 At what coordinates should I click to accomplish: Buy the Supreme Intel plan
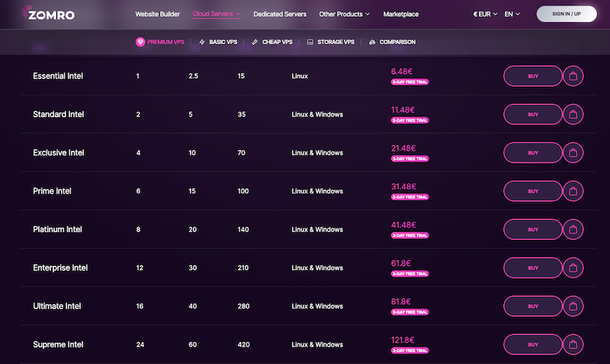click(x=533, y=344)
